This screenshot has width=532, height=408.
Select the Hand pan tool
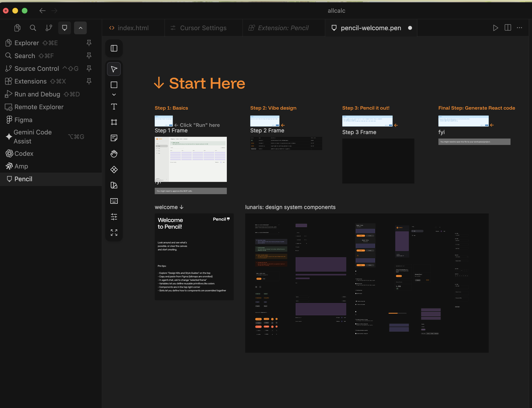114,154
